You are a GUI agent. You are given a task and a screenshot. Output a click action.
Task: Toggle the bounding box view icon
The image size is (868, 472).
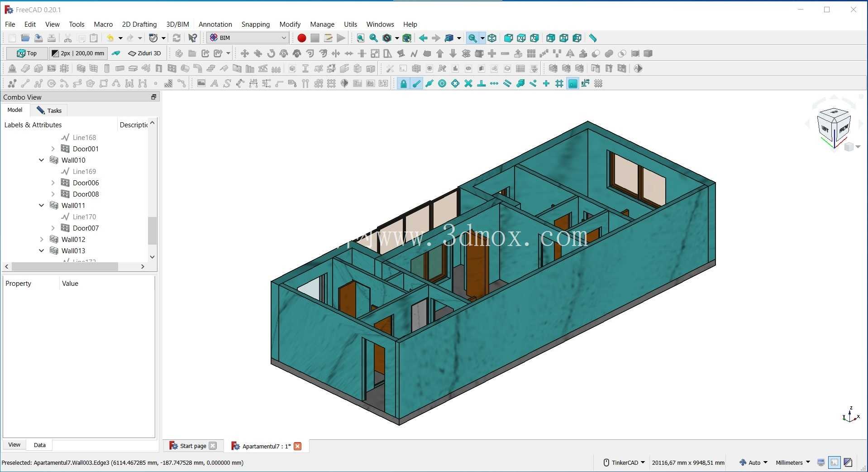point(407,38)
